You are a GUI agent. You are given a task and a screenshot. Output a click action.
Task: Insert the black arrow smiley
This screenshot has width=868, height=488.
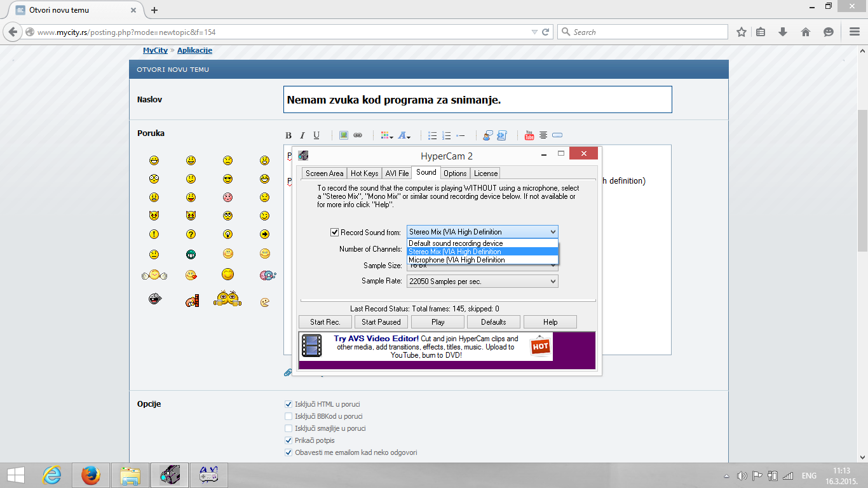tap(265, 234)
